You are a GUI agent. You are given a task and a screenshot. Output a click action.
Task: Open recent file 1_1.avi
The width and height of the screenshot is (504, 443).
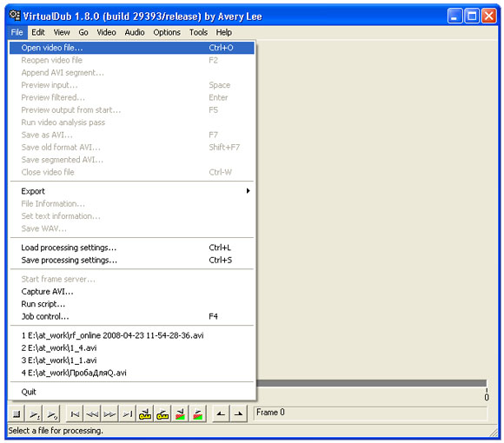coord(132,360)
